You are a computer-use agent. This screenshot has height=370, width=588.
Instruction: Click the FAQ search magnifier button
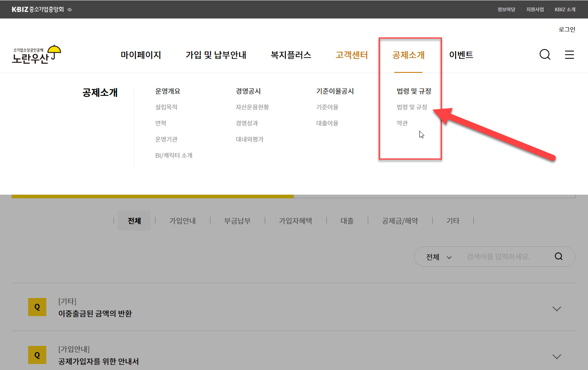(559, 257)
